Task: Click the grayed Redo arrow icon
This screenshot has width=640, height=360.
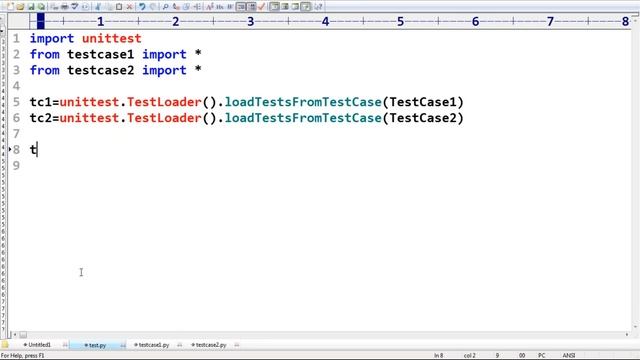Action: tap(153, 7)
